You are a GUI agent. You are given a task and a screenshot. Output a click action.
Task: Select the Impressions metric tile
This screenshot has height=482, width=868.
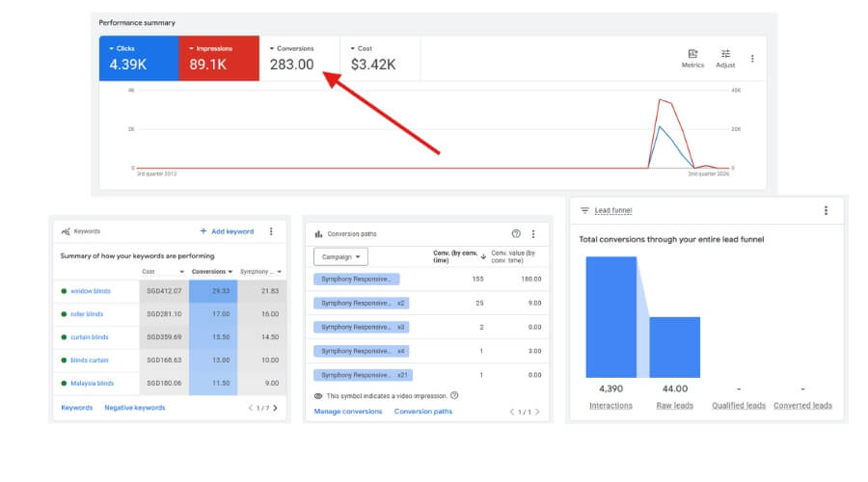[x=219, y=58]
